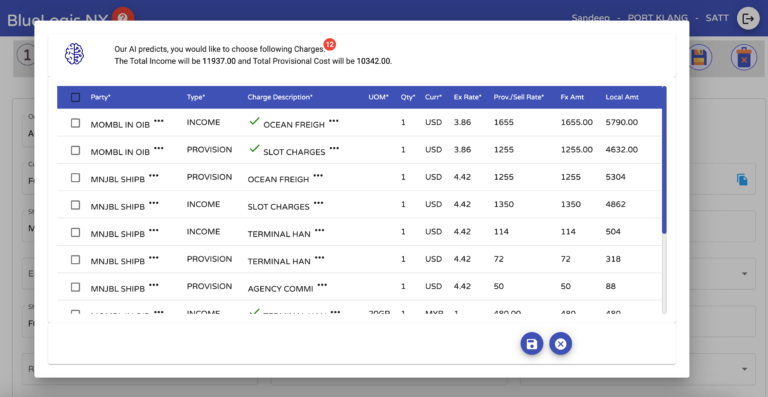
Task: Click the green checkmark on SLOT CHARGES row
Action: click(254, 148)
